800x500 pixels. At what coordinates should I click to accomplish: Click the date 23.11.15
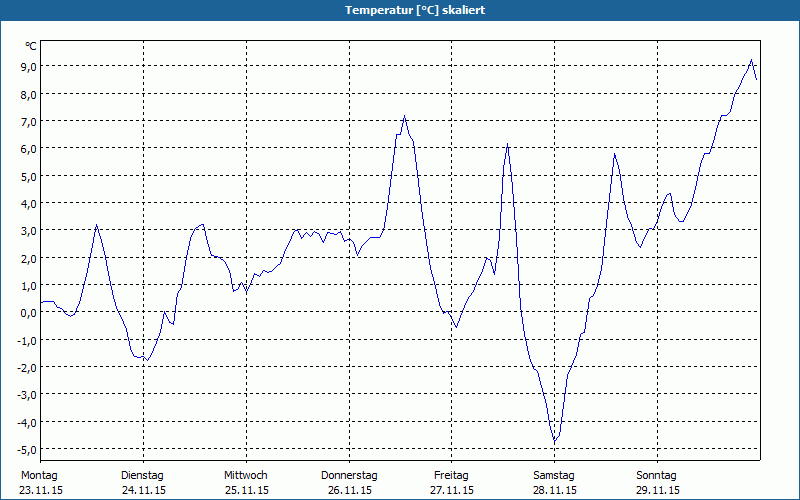click(41, 490)
